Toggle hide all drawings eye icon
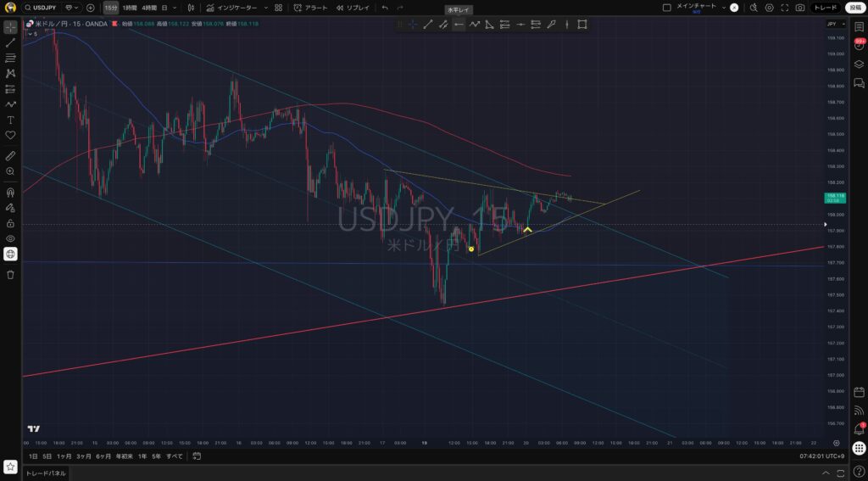Viewport: 868px width, 481px height. (10, 239)
